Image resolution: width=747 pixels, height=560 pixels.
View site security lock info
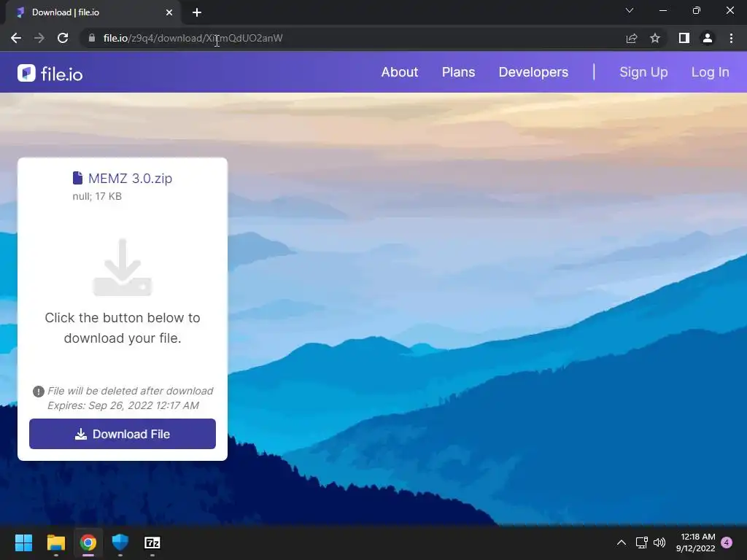point(92,38)
